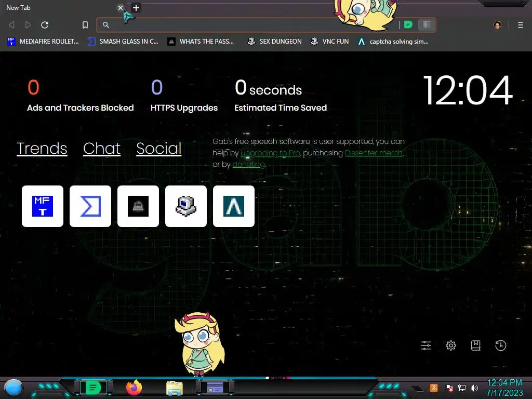Image resolution: width=532 pixels, height=399 pixels.
Task: Open the Trends link
Action: tap(42, 148)
